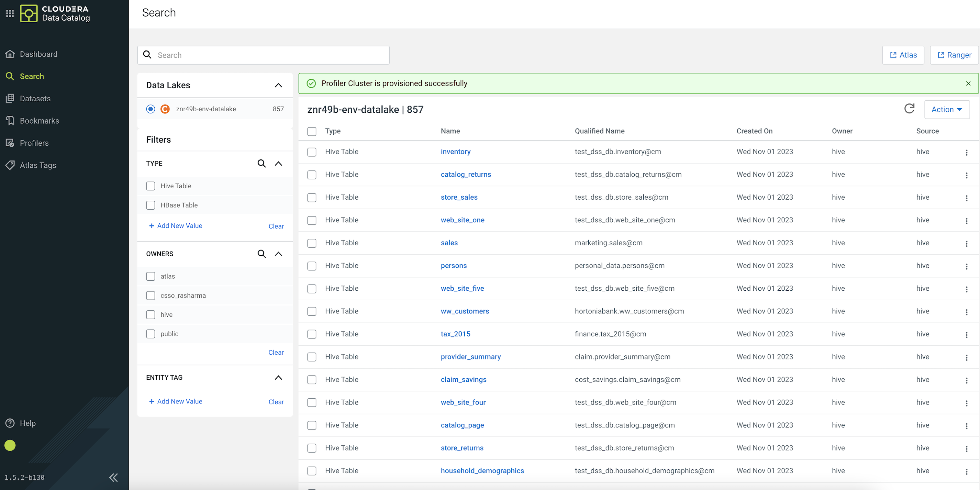Image resolution: width=980 pixels, height=490 pixels.
Task: Open the app switcher grid icon
Action: coord(10,13)
